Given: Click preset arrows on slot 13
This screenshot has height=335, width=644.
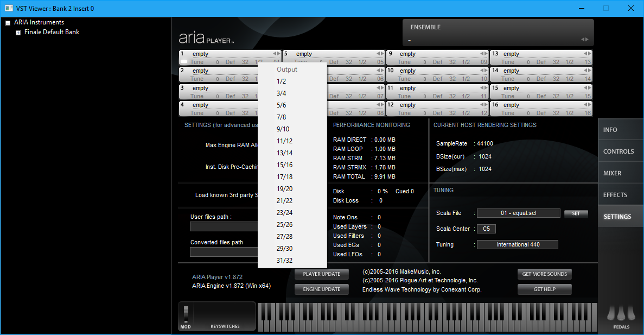Looking at the screenshot, I should coord(586,54).
